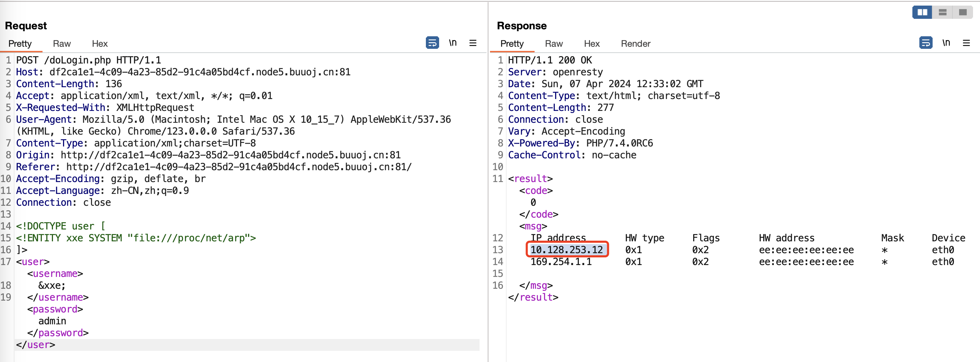The image size is (980, 362).
Task: Click the ENTITY xxe SYSTEM file line
Action: tap(136, 238)
